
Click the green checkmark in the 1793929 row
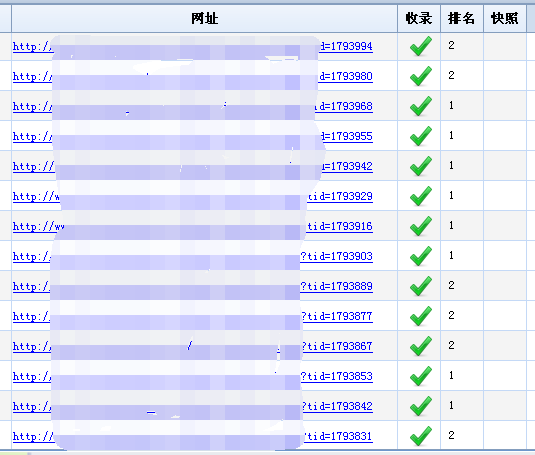pyautogui.click(x=421, y=196)
